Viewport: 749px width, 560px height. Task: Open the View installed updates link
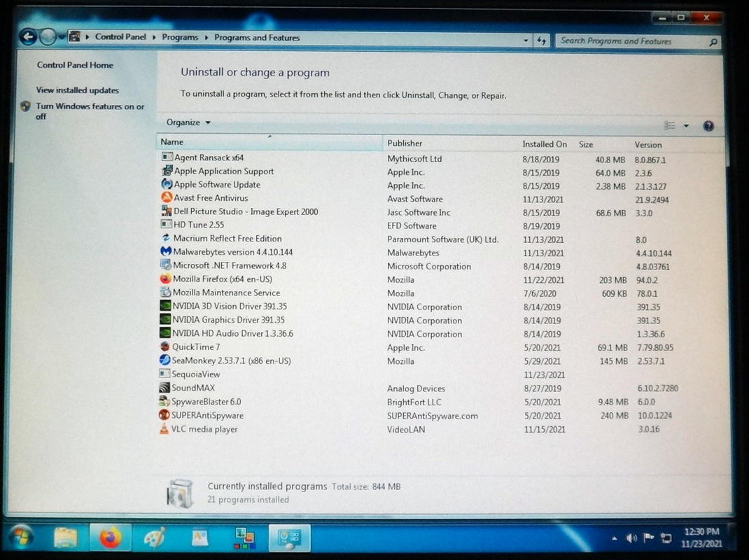78,90
